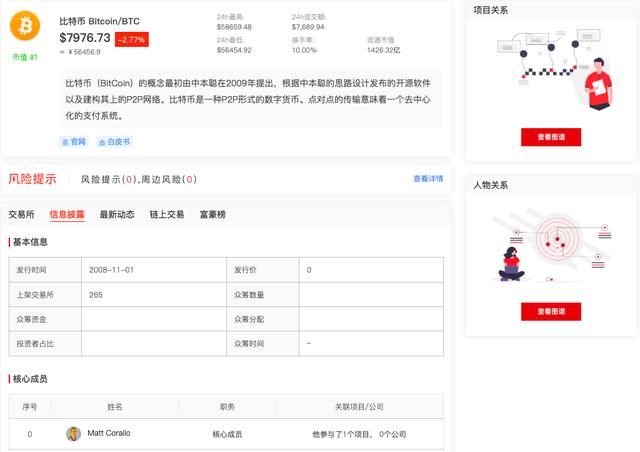Click the orange Bitcoin logo icon

click(x=25, y=26)
